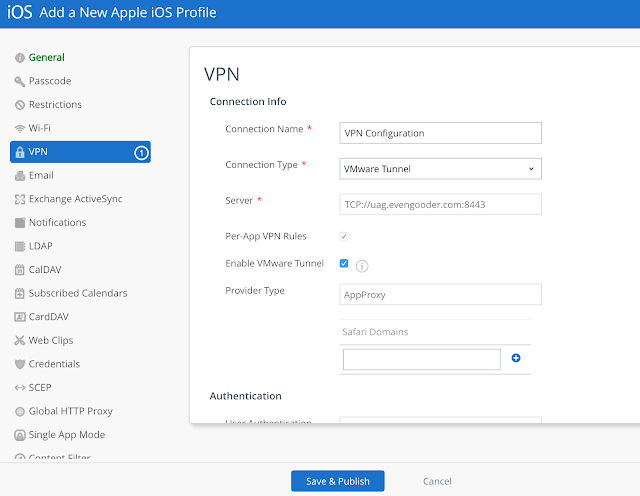Click the General info icon
The image size is (640, 496).
pyautogui.click(x=20, y=58)
